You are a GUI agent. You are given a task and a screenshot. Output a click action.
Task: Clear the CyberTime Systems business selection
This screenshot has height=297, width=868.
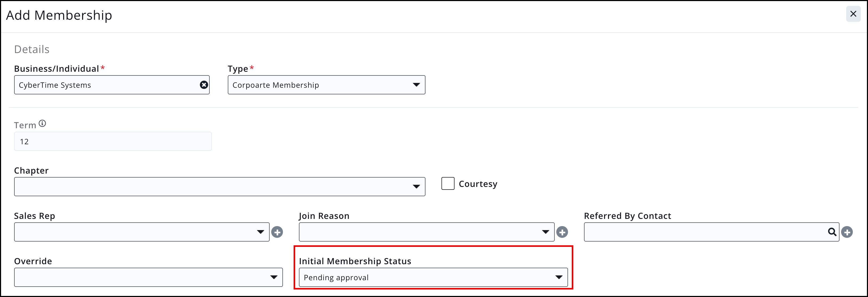pos(204,85)
